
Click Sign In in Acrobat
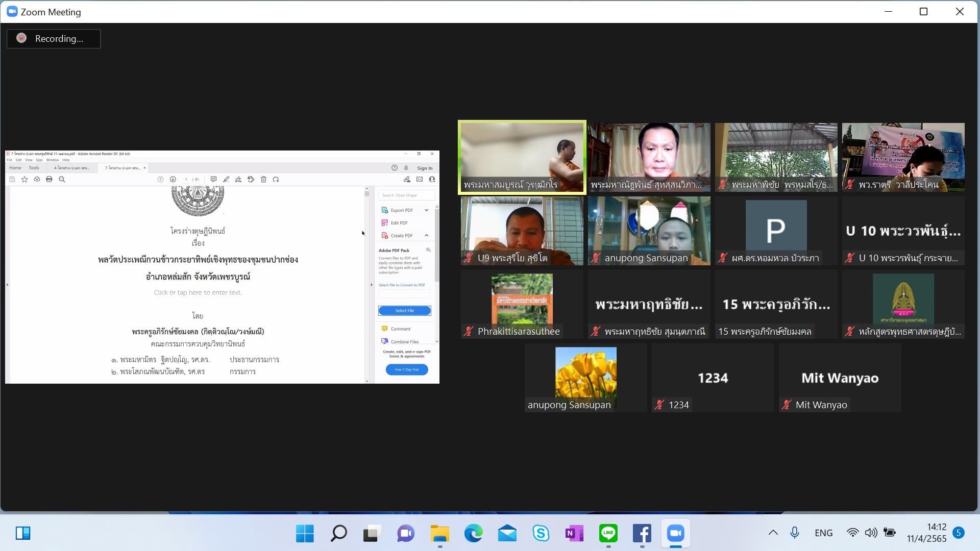(x=425, y=168)
